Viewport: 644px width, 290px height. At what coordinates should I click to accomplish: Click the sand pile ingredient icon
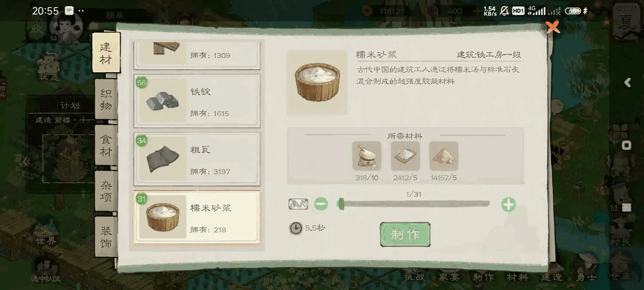tap(444, 156)
